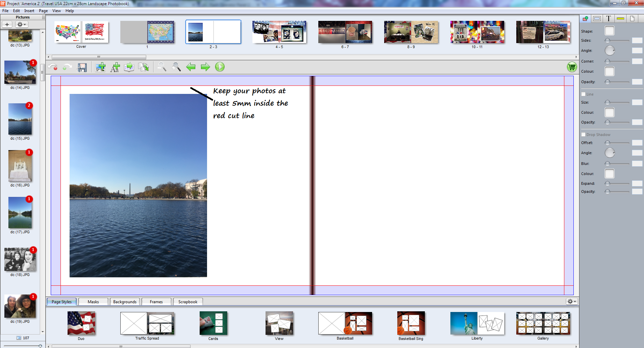
Task: Open the Pictures panel gear dropdown
Action: pyautogui.click(x=22, y=25)
